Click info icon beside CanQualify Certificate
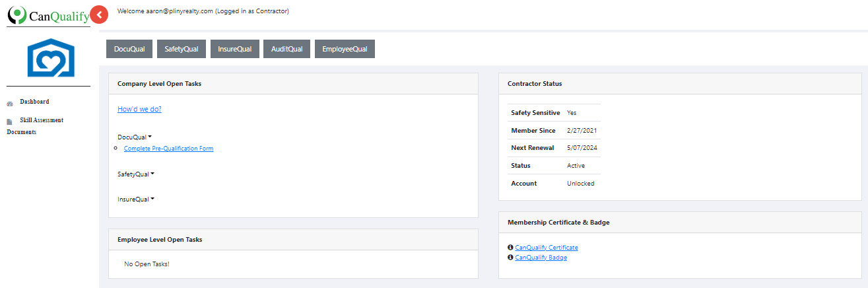 coord(510,248)
